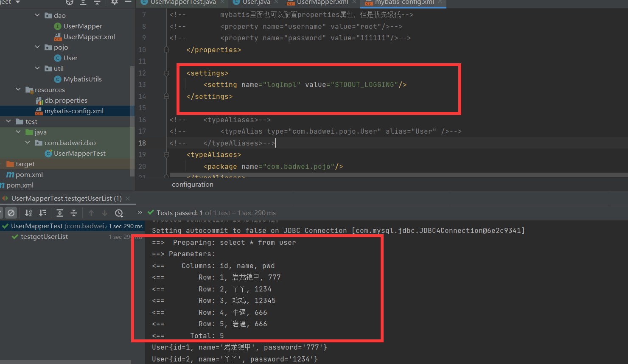
Task: Click the locate/select opened file icon
Action: coord(70,2)
